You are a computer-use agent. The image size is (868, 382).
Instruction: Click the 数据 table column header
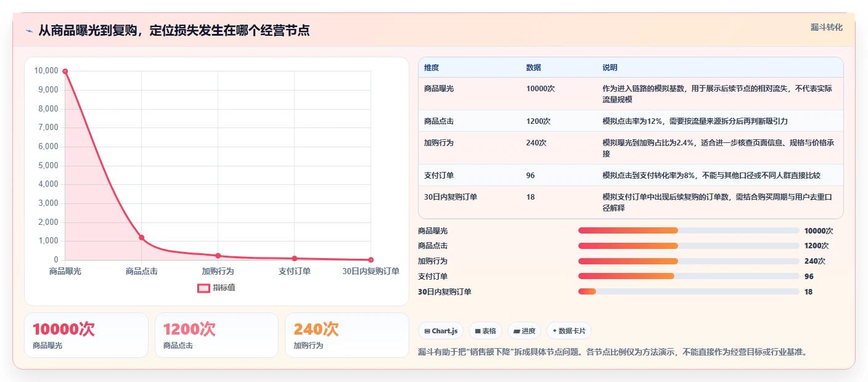533,68
